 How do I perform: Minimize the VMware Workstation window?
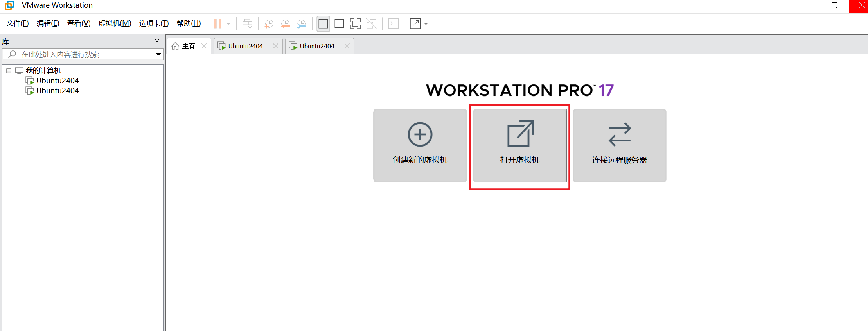point(807,5)
